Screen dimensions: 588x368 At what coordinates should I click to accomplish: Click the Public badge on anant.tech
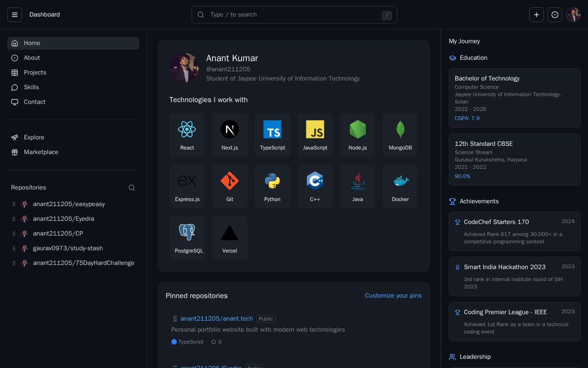(266, 319)
